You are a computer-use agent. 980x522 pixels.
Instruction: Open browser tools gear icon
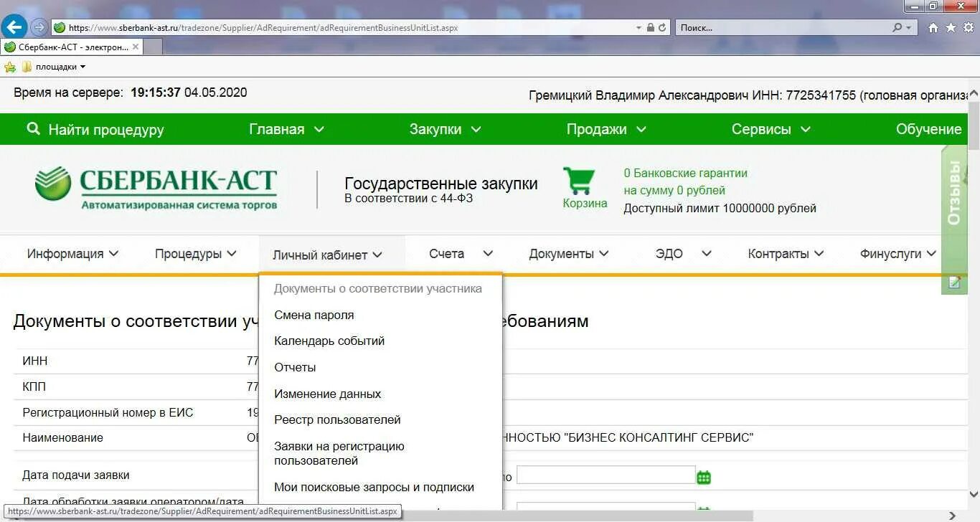coord(969,28)
